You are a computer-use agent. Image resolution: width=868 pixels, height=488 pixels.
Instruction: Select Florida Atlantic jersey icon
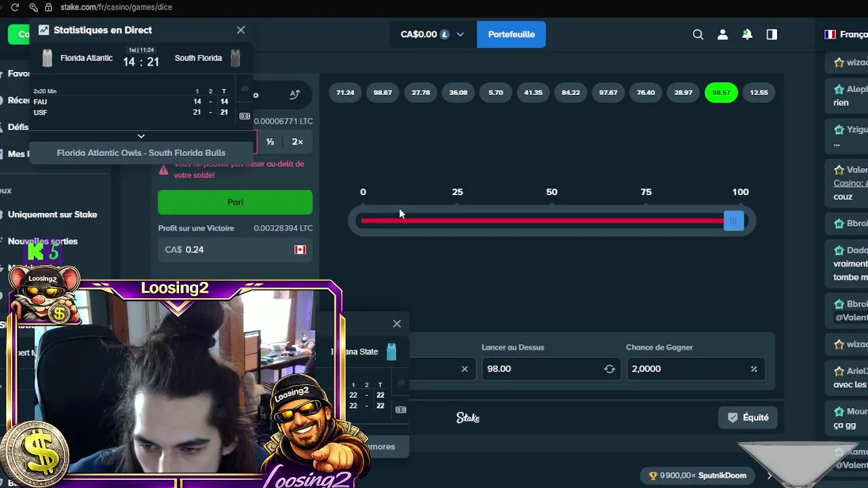(x=47, y=58)
